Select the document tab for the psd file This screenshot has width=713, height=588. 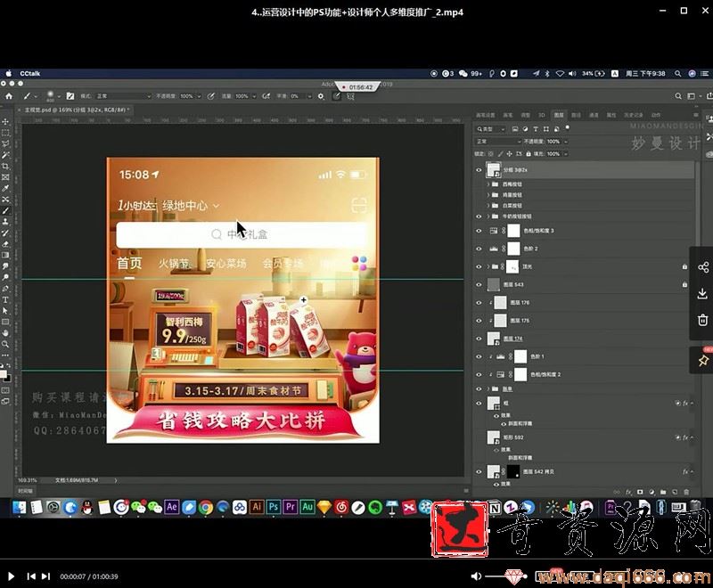75,110
